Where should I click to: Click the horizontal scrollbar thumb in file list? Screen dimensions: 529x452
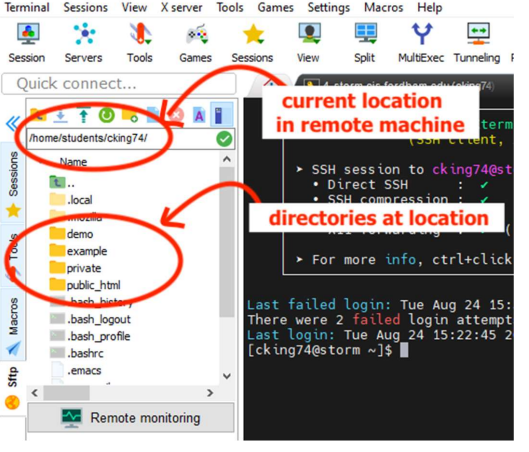[x=67, y=393]
